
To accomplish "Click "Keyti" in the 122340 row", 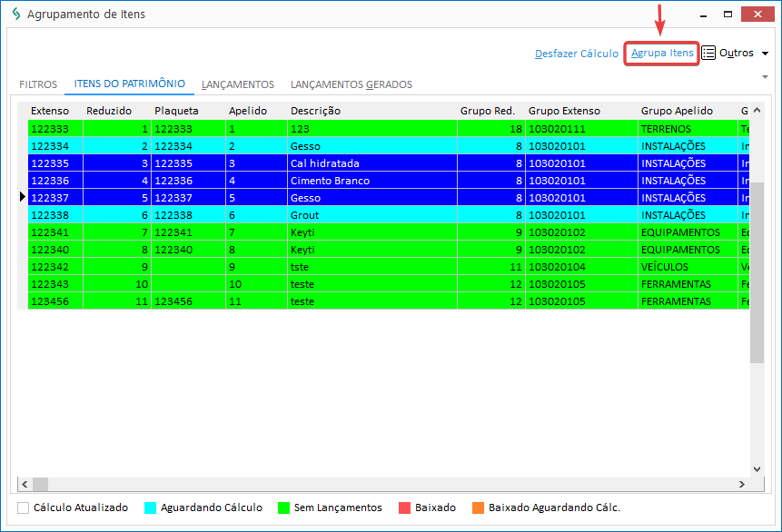I will tap(372, 250).
